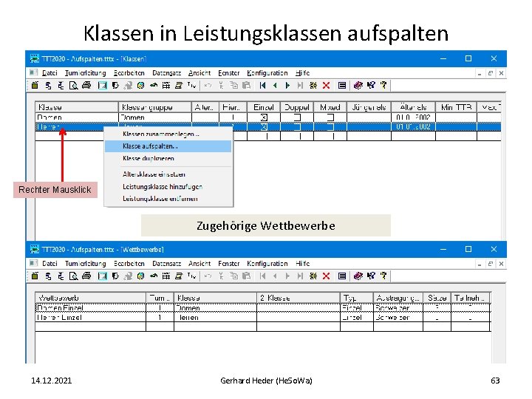Click the paste clipboard icon in Klassen toolbar
Screen dimensions: 532x399
[247, 86]
